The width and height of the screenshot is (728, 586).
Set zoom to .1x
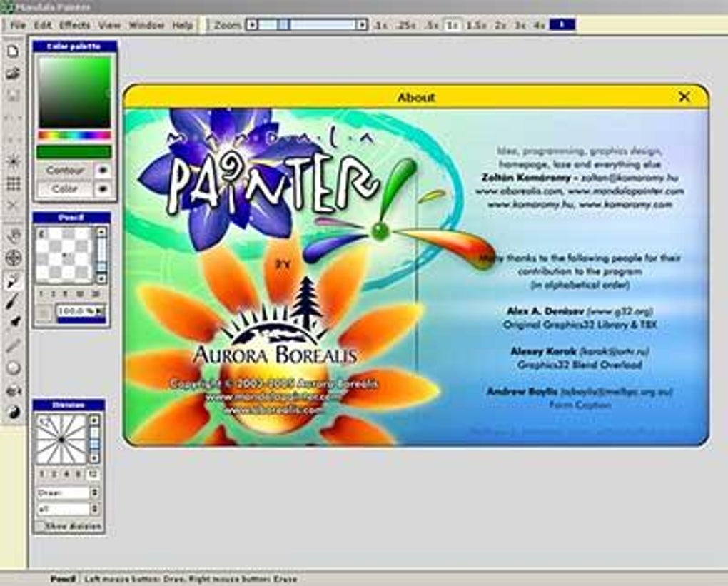(380, 25)
